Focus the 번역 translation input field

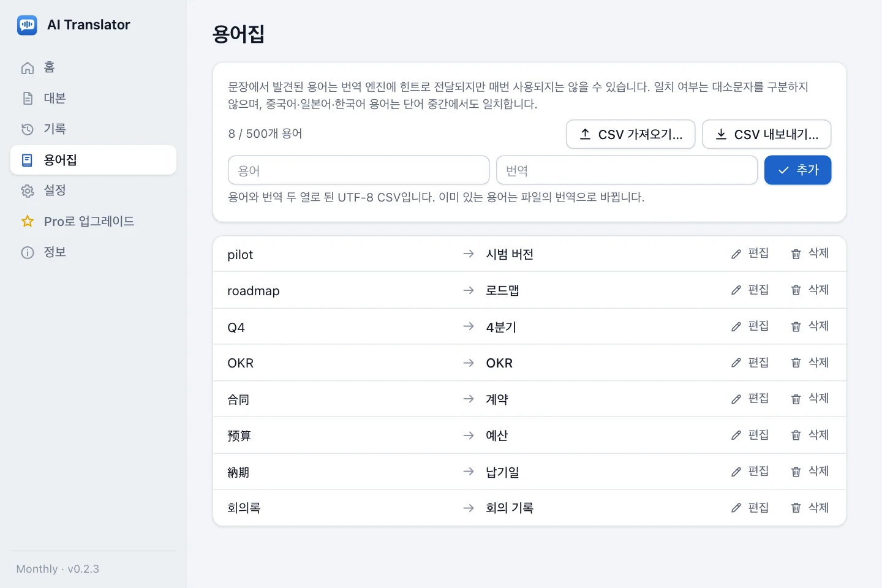pos(627,170)
